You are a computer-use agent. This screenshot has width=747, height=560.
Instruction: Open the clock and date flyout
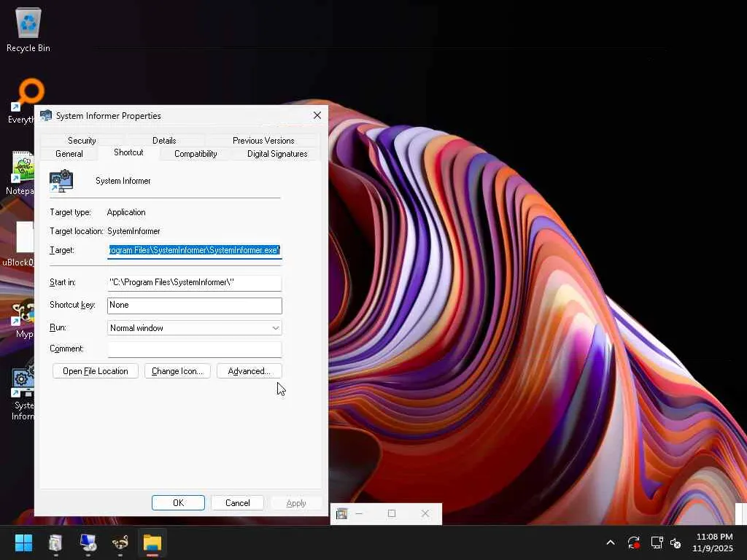[713, 542]
